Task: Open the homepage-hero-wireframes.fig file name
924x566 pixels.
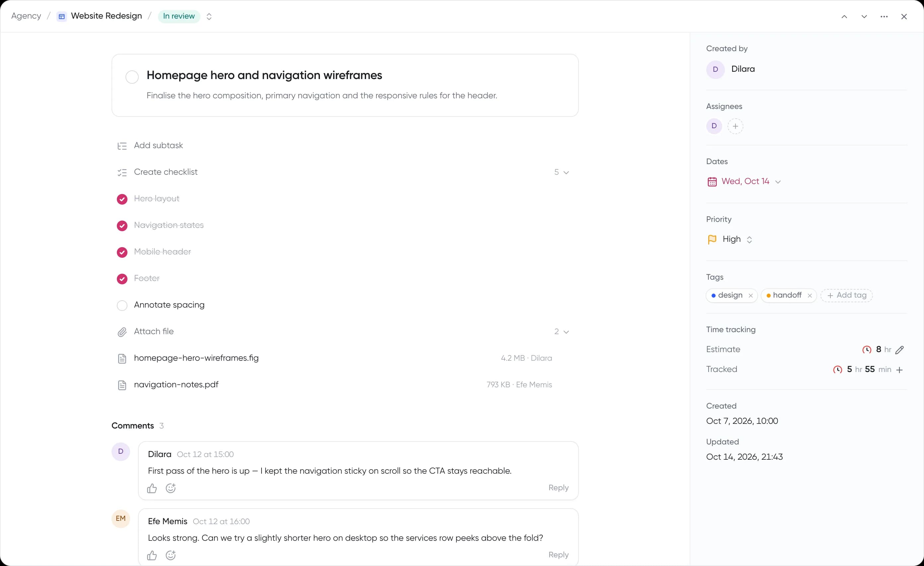Action: pos(196,358)
